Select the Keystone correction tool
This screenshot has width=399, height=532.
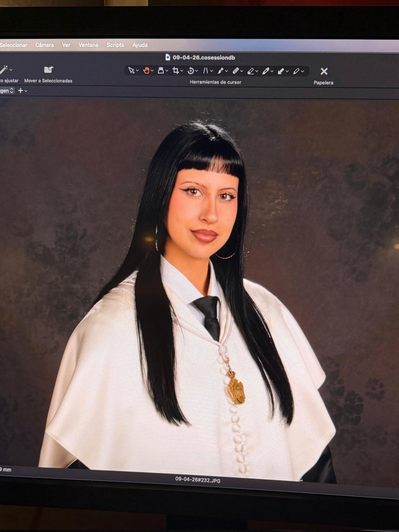pos(205,70)
